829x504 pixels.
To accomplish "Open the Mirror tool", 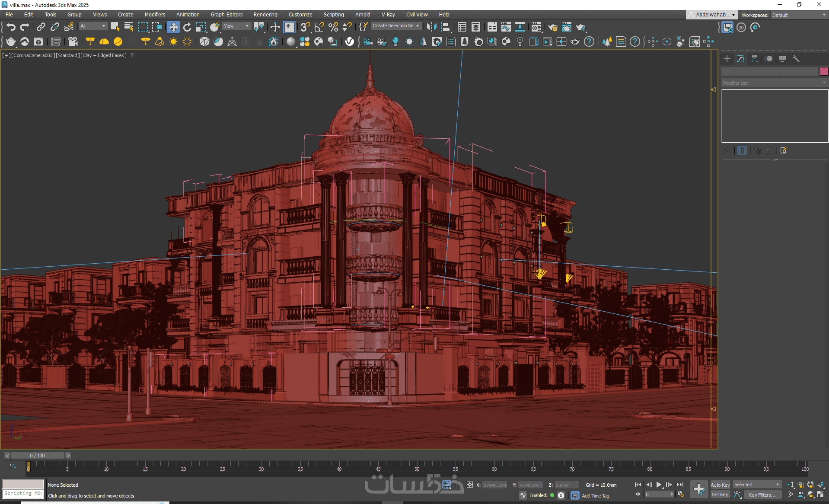I will point(431,27).
